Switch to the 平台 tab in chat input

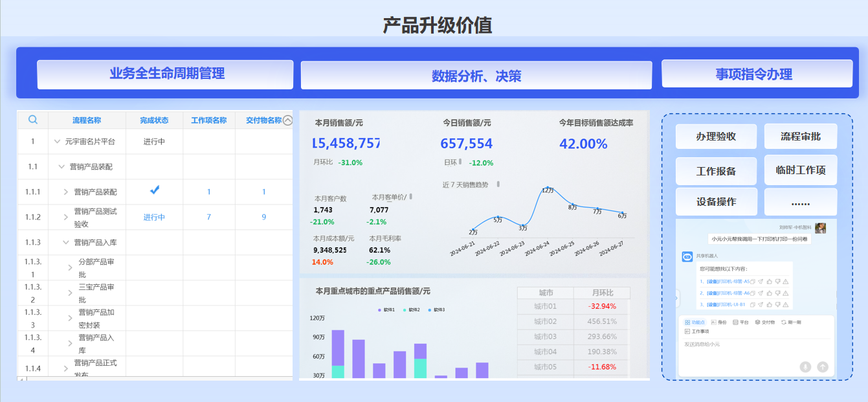click(740, 322)
